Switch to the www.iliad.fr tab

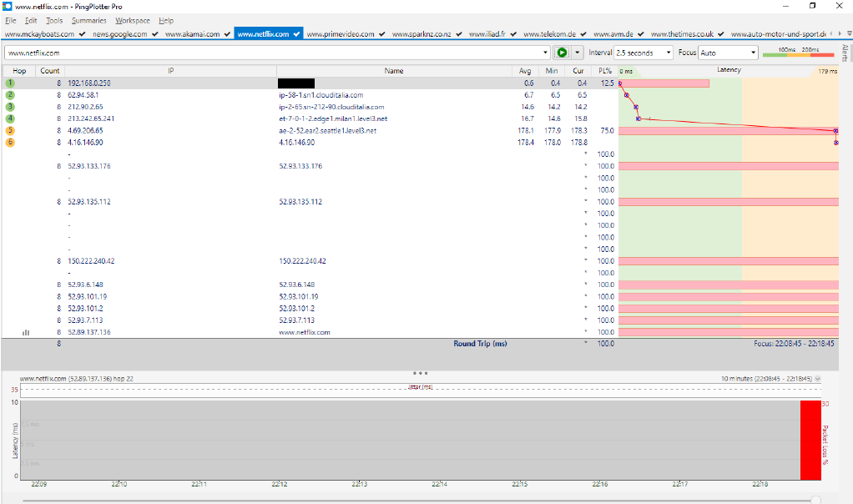(487, 33)
